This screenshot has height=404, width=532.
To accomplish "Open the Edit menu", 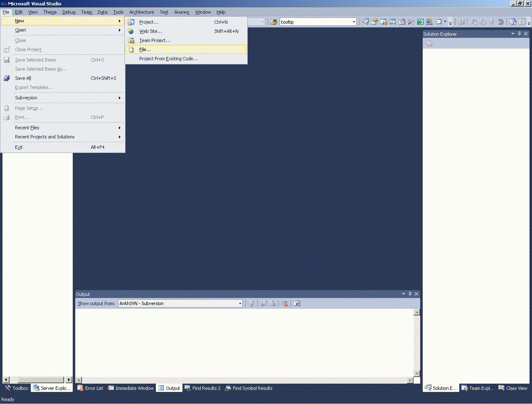I will pyautogui.click(x=19, y=12).
